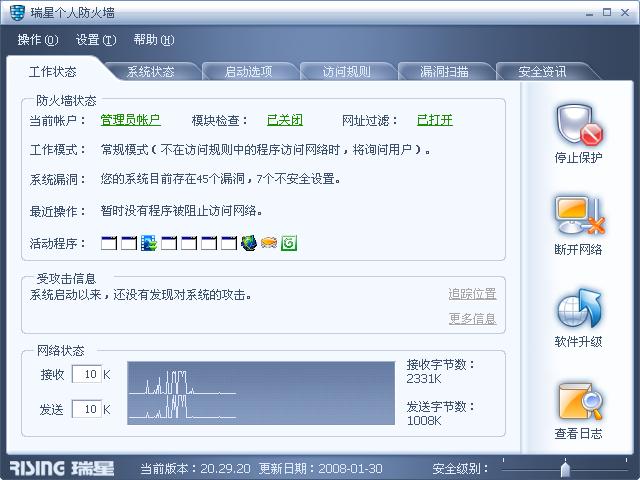This screenshot has height=480, width=640.
Task: Click the 接收字节数 2331K value
Action: pyautogui.click(x=424, y=379)
